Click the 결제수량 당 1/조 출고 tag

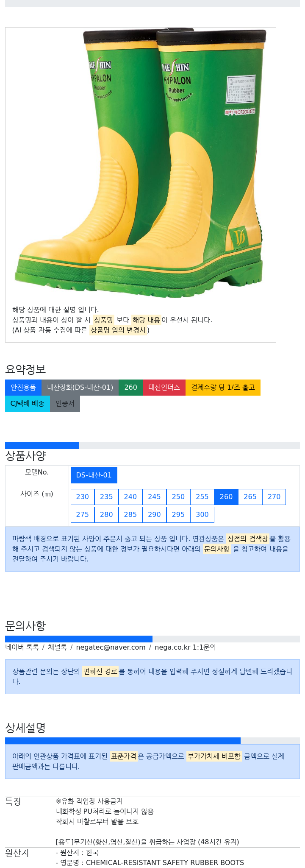223,388
